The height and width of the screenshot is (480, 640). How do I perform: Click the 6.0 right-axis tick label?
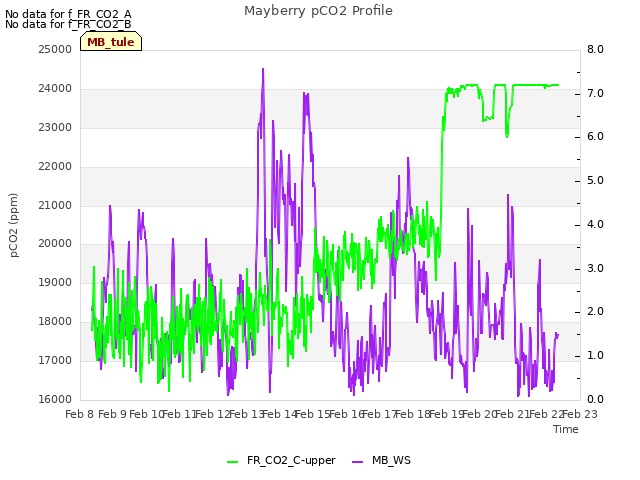coord(595,137)
